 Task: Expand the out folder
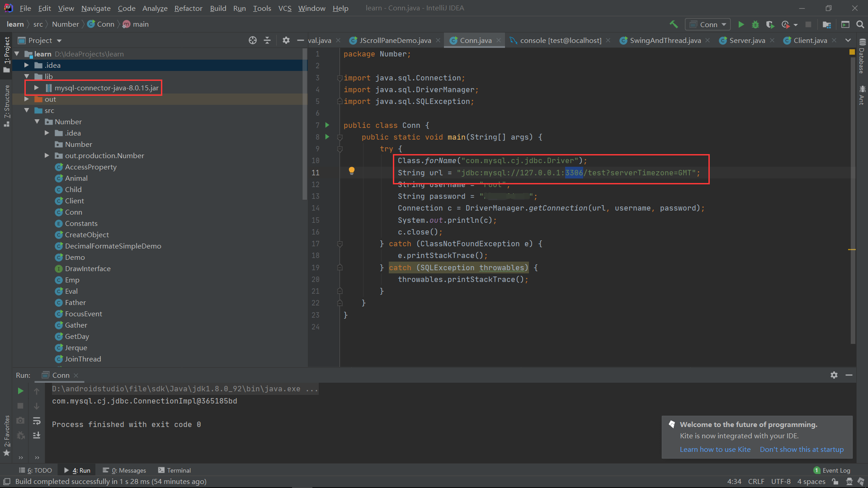coord(27,99)
